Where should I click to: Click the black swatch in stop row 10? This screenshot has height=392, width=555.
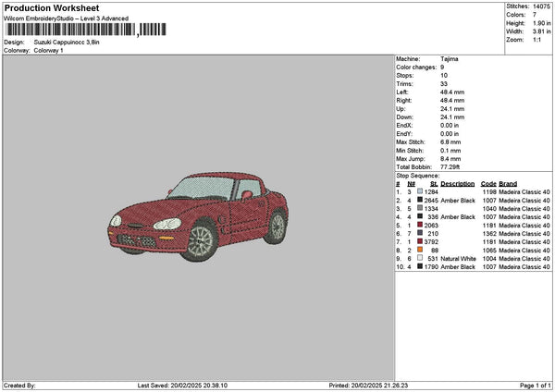click(420, 266)
